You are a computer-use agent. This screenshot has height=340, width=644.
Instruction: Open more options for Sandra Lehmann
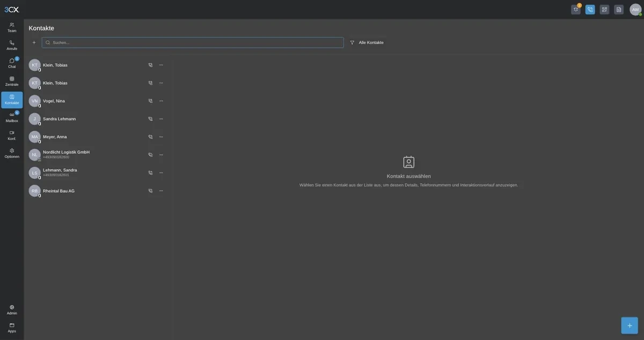coord(161,119)
